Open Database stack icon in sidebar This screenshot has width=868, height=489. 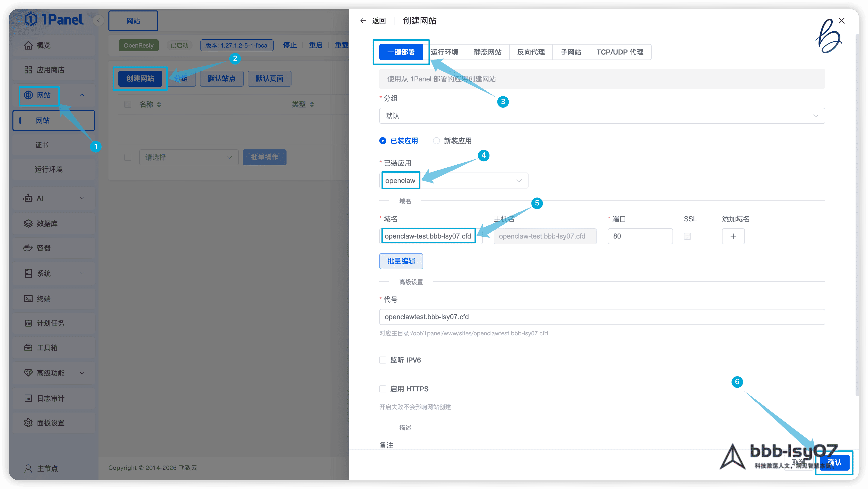tap(28, 224)
